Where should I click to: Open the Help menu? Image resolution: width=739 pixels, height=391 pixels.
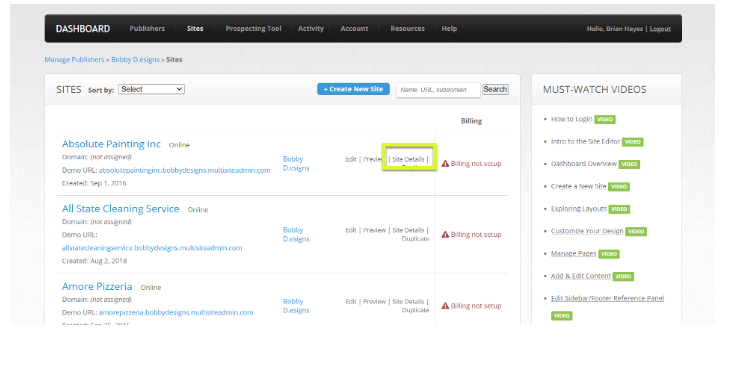[449, 29]
